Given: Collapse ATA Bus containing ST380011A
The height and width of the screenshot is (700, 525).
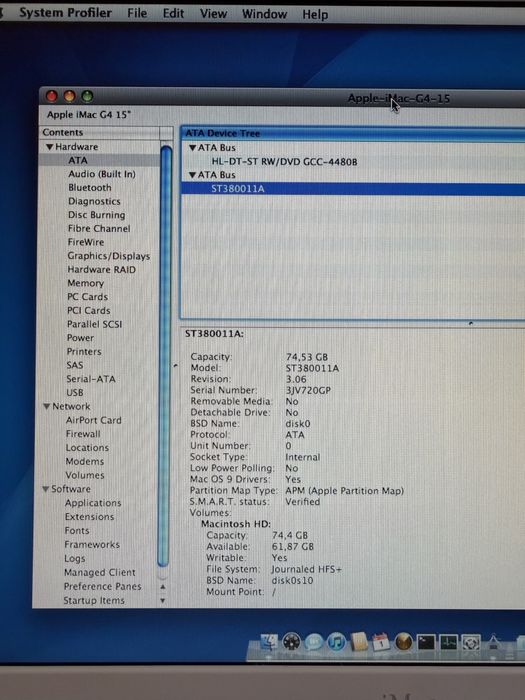Looking at the screenshot, I should (192, 175).
